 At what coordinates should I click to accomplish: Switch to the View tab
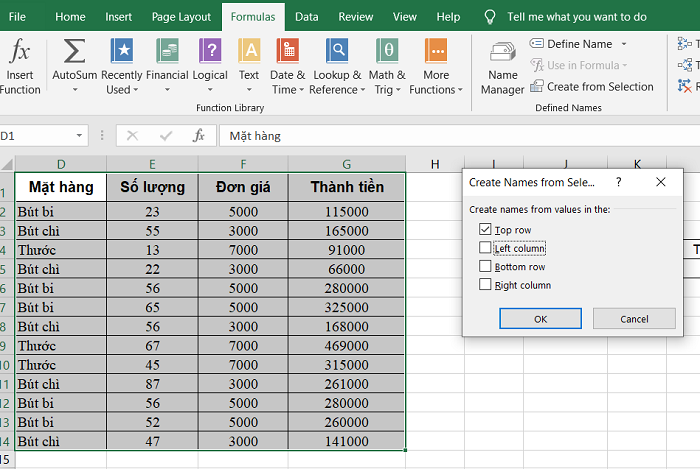click(x=404, y=17)
